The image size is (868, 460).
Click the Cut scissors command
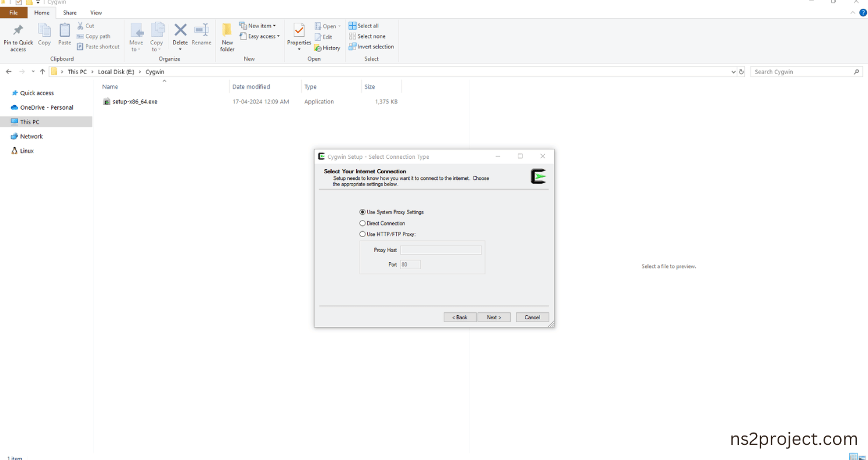[86, 26]
